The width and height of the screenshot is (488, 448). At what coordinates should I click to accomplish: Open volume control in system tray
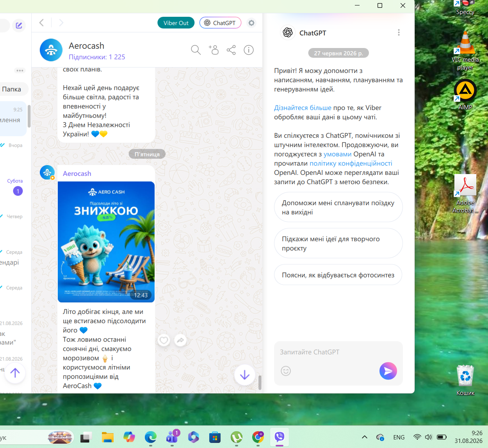(429, 437)
